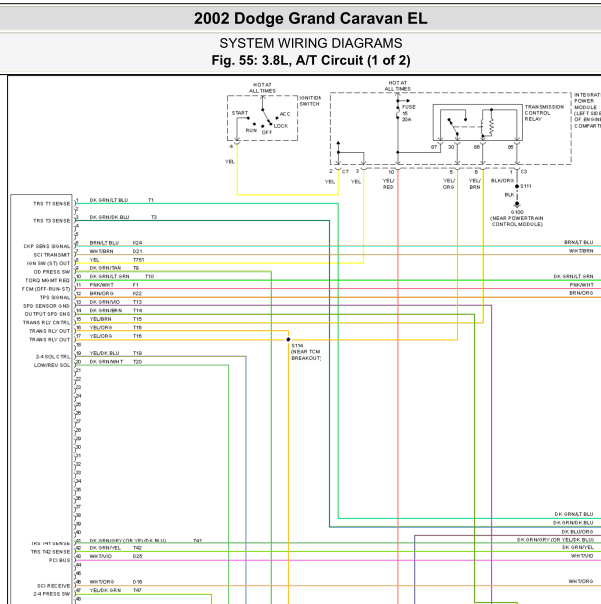Viewport: 601px width, 604px height.
Task: Click circuit code 'T47'
Action: [x=138, y=591]
